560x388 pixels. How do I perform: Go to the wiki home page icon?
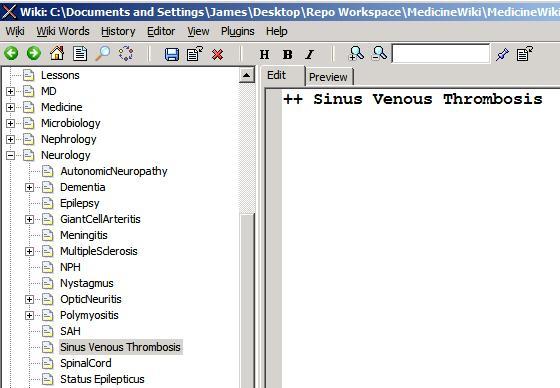point(57,54)
